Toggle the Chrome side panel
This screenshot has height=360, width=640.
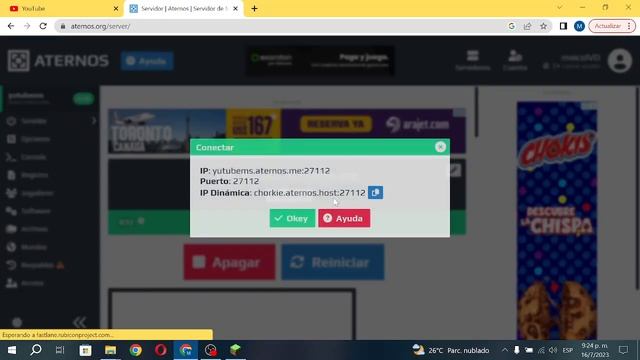point(563,26)
